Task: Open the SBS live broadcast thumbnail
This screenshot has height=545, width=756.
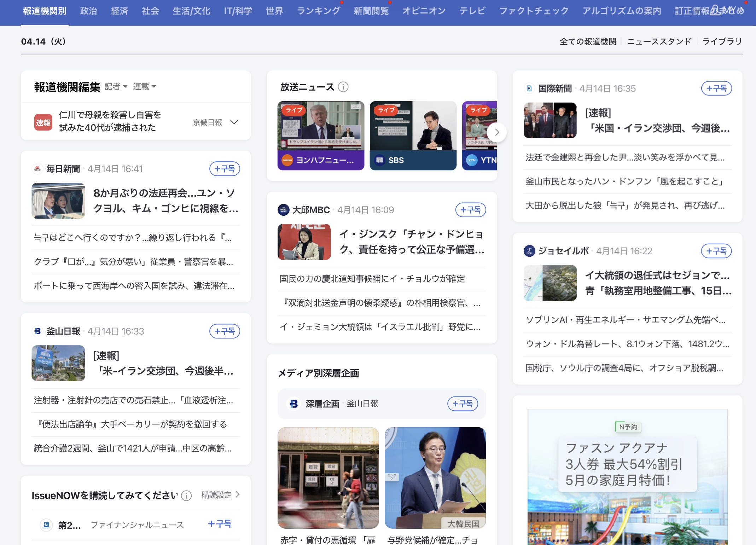Action: pyautogui.click(x=413, y=126)
